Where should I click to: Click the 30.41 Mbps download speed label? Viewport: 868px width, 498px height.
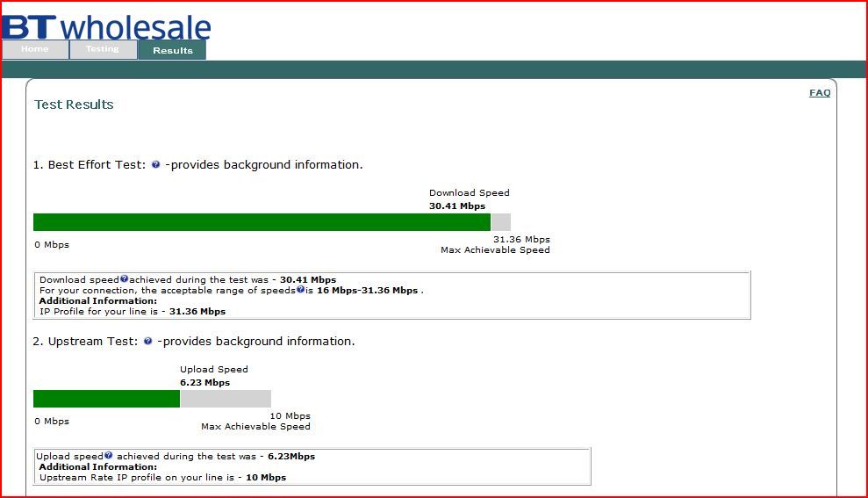point(457,206)
